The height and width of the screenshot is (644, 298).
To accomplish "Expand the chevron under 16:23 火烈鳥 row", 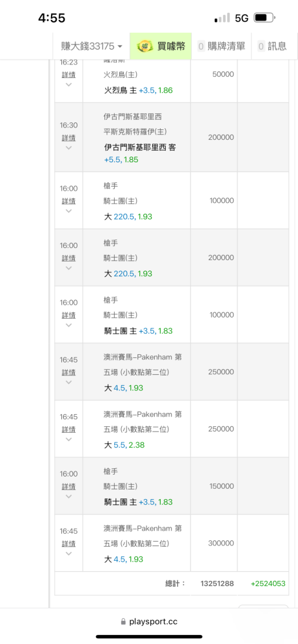I will click(x=69, y=84).
